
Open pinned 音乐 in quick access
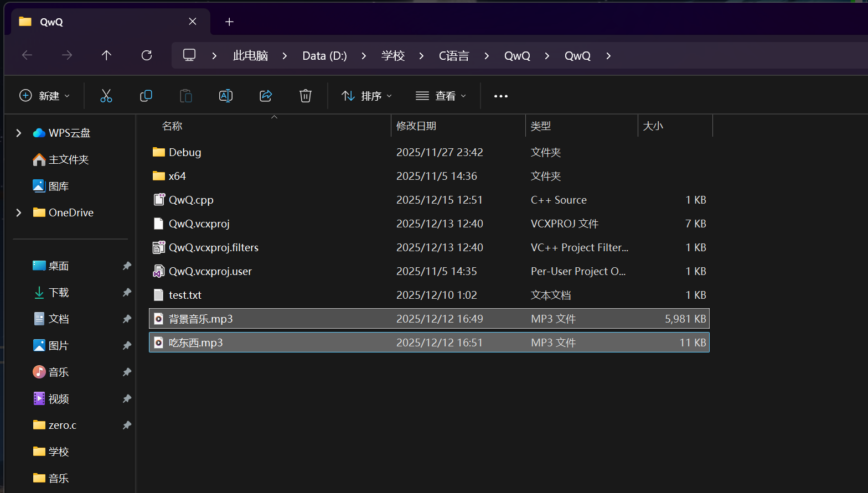(59, 372)
